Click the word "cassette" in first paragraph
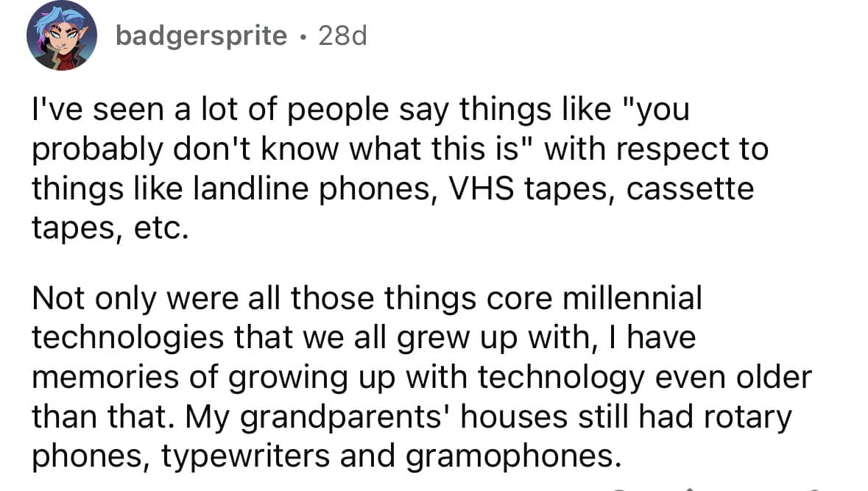 pos(691,189)
